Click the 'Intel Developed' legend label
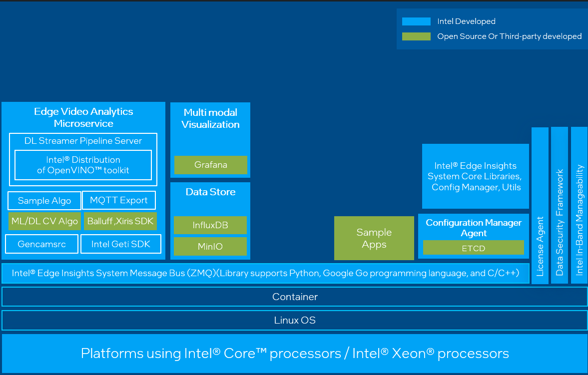The width and height of the screenshot is (588, 375). point(466,21)
